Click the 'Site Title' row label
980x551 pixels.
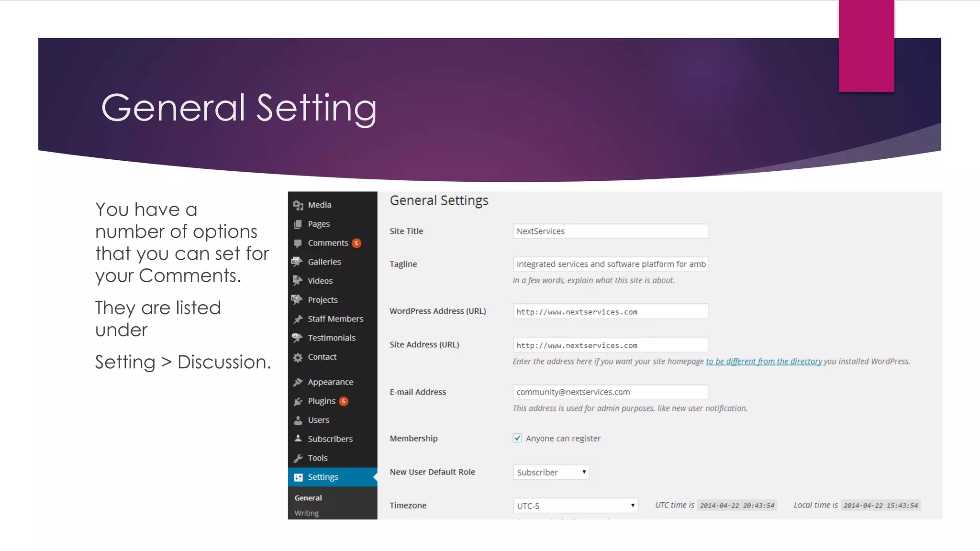406,231
